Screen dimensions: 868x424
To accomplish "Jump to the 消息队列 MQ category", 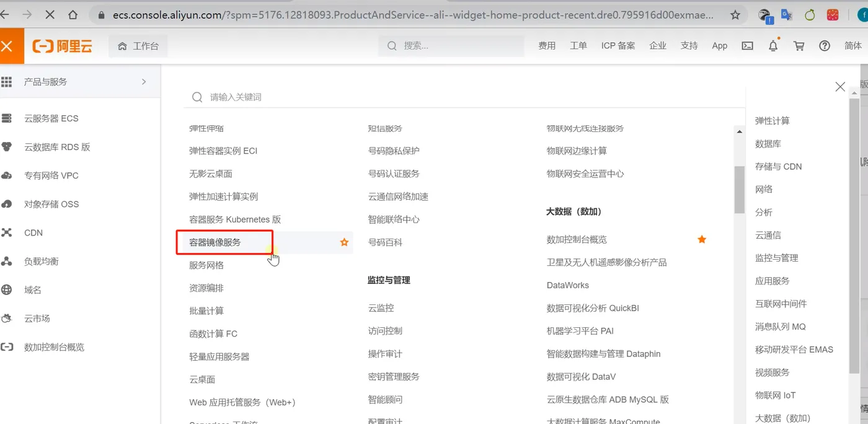I will (x=781, y=327).
